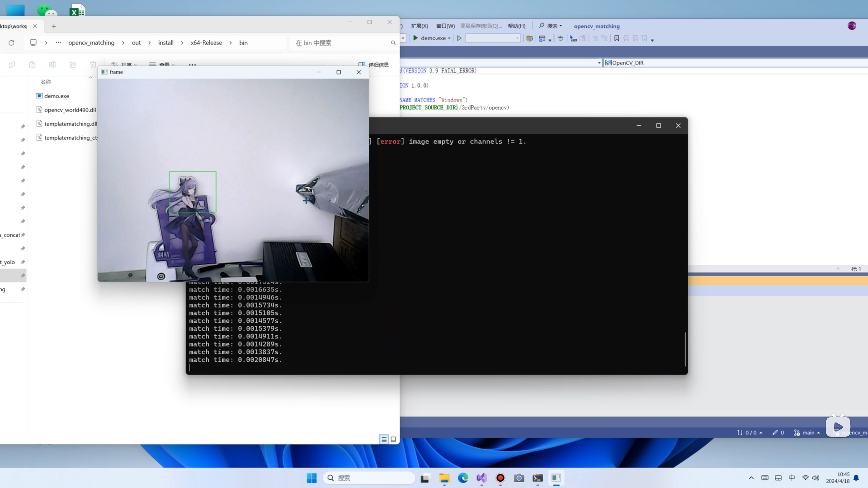Open the 帮助(H) menu
This screenshot has height=488, width=868.
[x=516, y=26]
